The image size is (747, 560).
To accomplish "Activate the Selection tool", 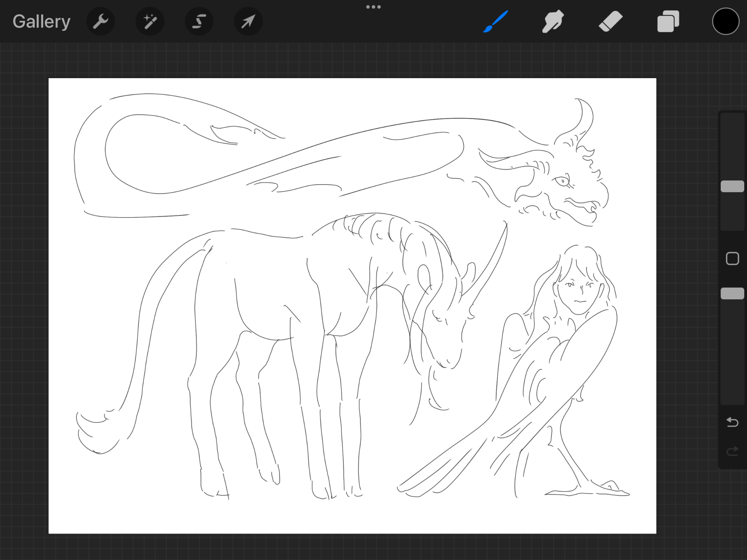I will (199, 21).
